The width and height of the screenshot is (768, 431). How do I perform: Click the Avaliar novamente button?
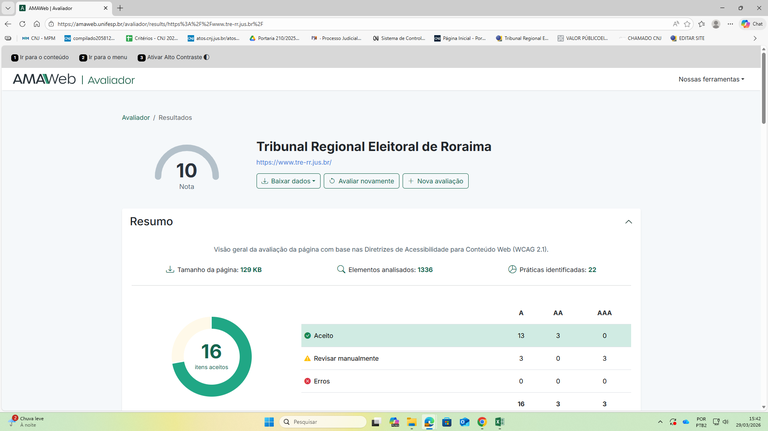click(361, 181)
